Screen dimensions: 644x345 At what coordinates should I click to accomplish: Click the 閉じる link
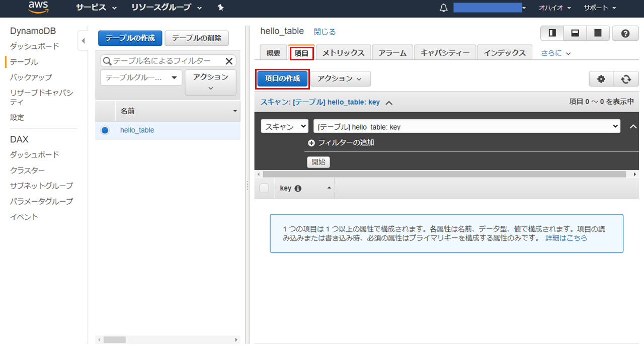coord(325,32)
